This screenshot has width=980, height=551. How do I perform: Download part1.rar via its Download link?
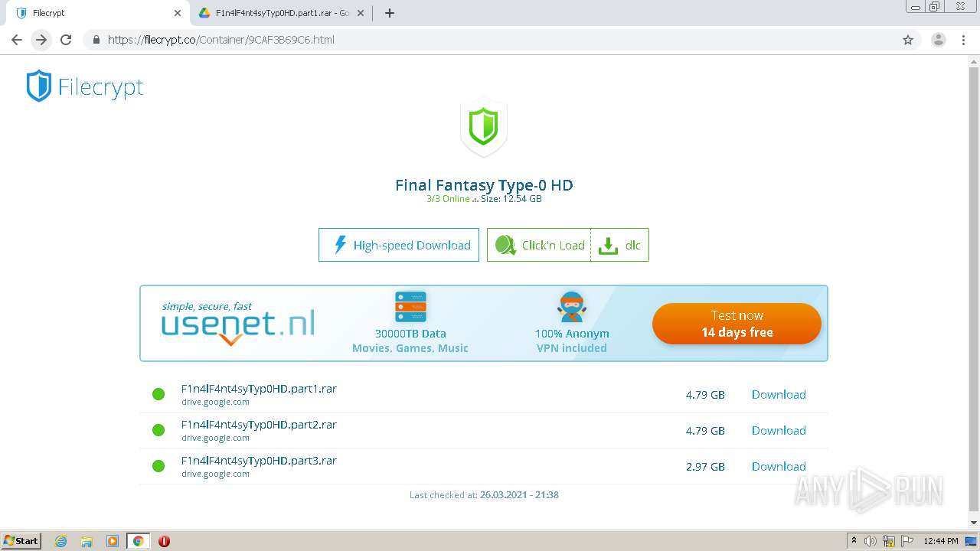(x=779, y=394)
